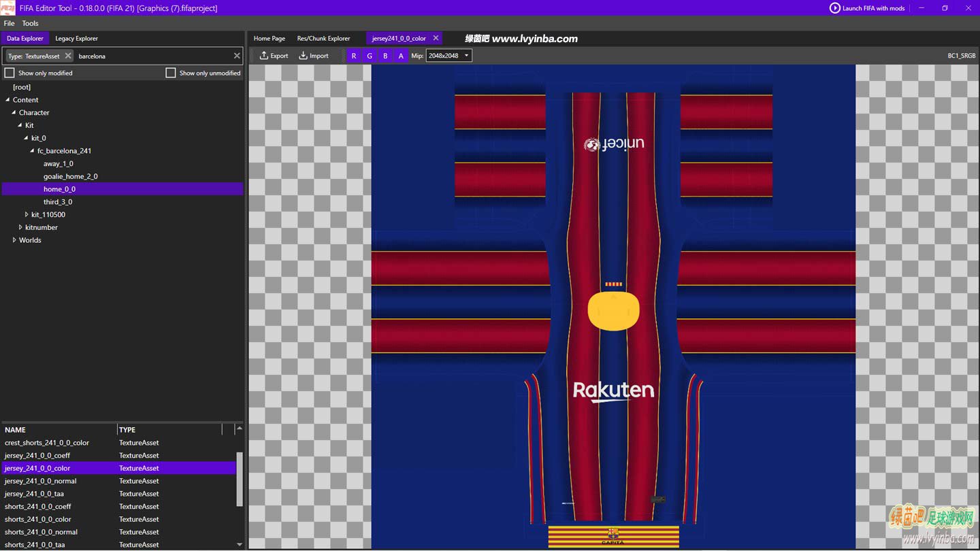Viewport: 980px width, 551px height.
Task: Collapse the Kit tree node
Action: coord(20,126)
